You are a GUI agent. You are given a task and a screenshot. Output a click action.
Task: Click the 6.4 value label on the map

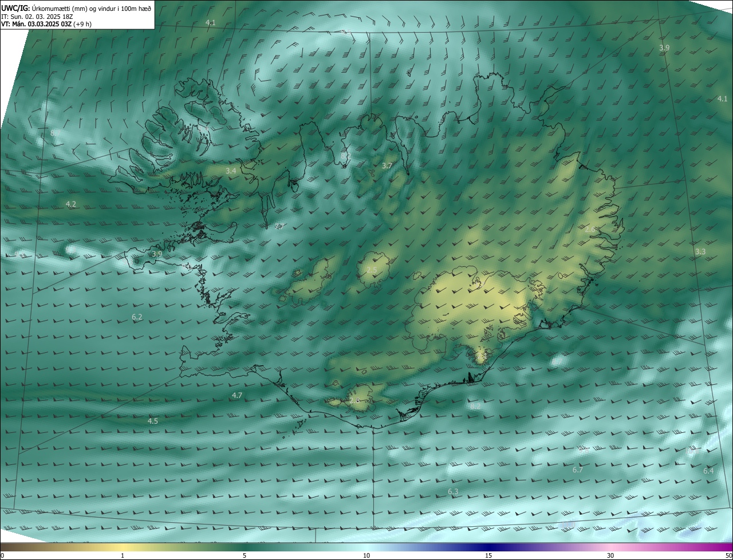[709, 471]
